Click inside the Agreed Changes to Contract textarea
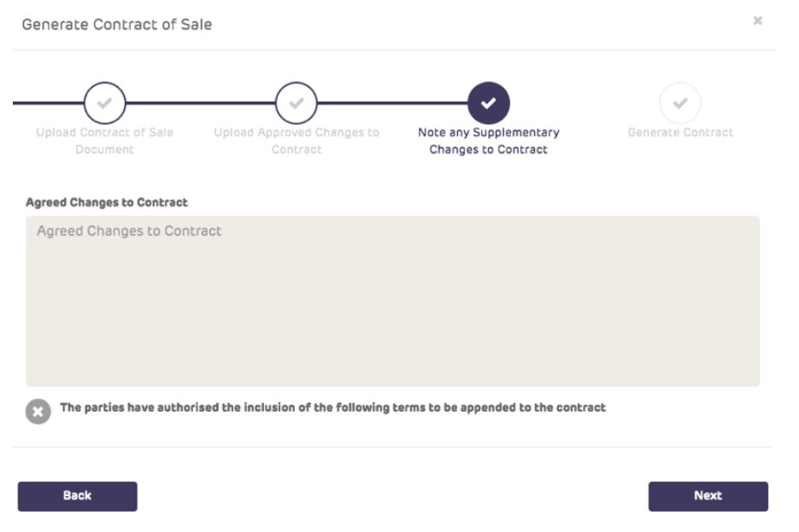This screenshot has width=799, height=532. pyautogui.click(x=392, y=301)
